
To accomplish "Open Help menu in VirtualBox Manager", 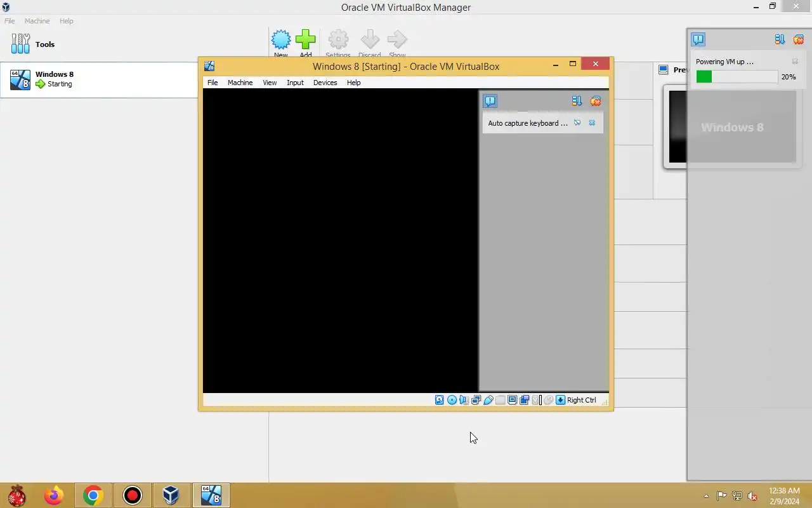I will (x=67, y=21).
